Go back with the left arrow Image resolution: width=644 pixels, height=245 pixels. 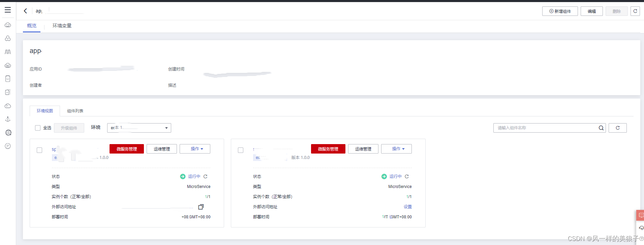(25, 11)
